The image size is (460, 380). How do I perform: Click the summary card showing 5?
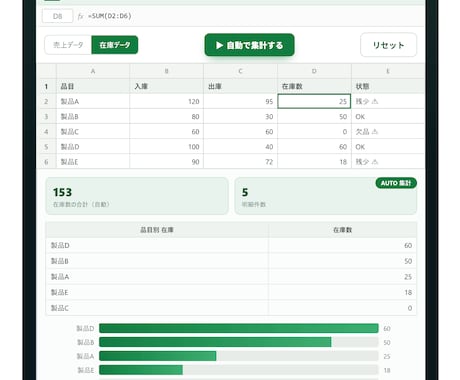(x=326, y=196)
